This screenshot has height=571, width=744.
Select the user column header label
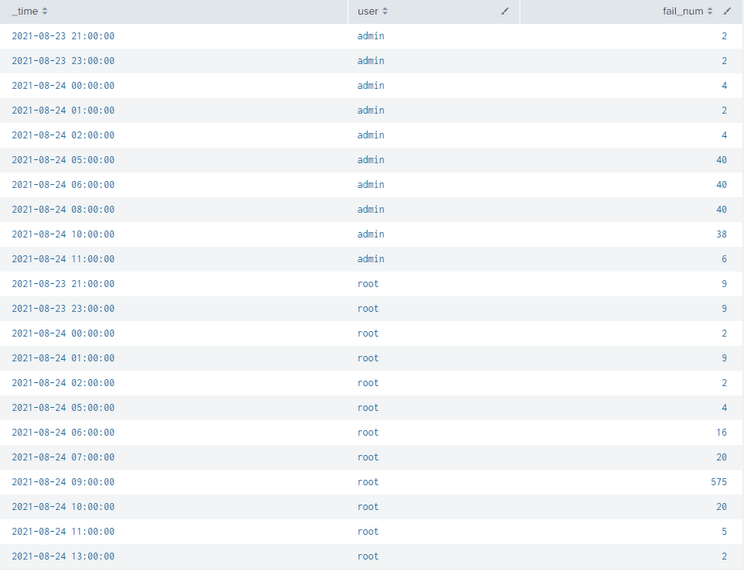click(367, 11)
